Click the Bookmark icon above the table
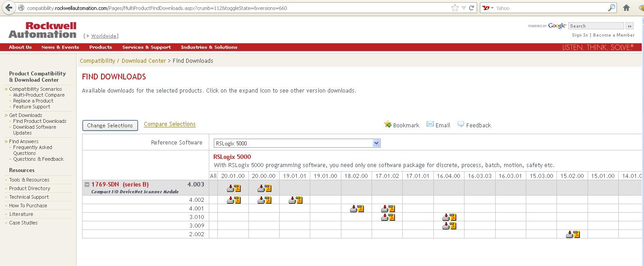644x266 pixels. click(x=388, y=124)
